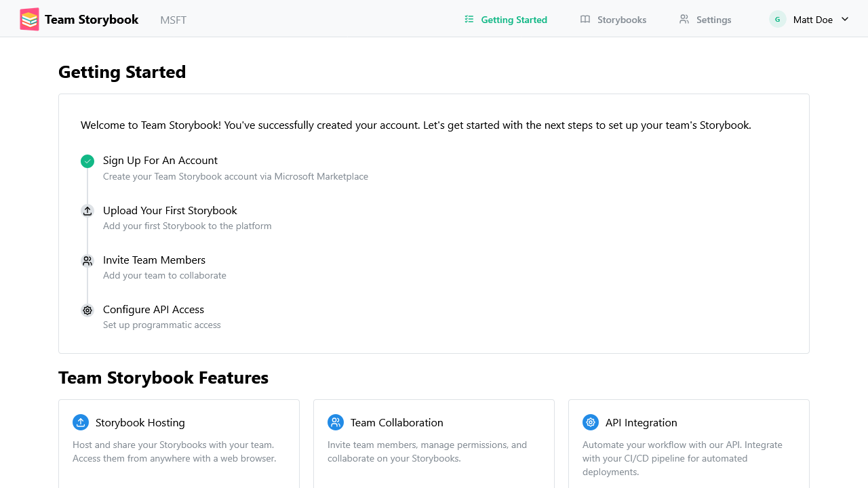Click the gear icon beside Configure API Access
This screenshot has width=868, height=488.
click(87, 310)
